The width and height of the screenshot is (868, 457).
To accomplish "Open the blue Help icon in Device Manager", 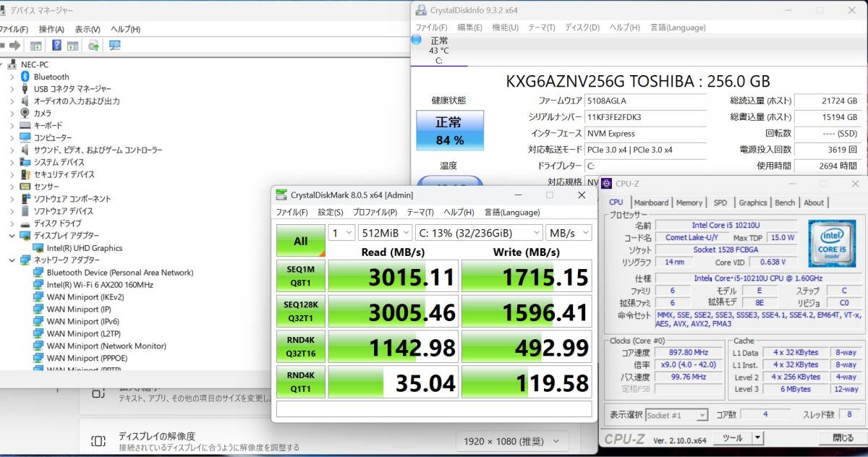I will pyautogui.click(x=56, y=46).
